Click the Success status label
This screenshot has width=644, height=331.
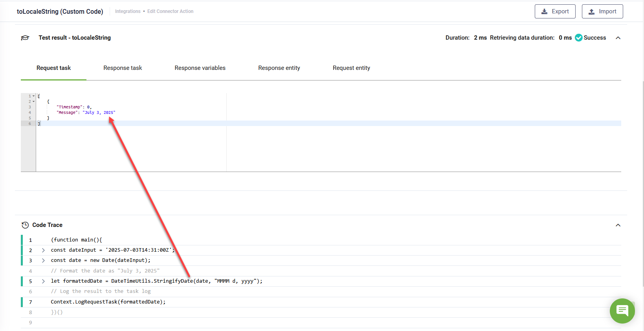pos(594,38)
